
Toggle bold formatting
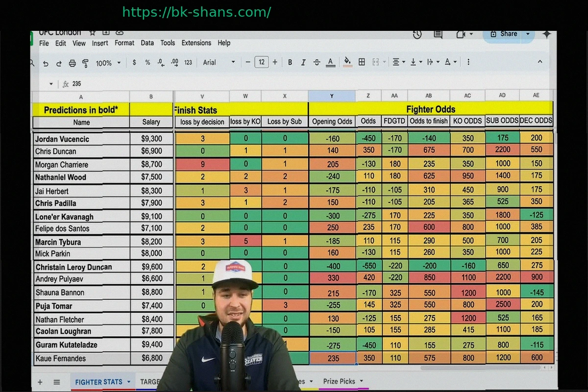[290, 62]
